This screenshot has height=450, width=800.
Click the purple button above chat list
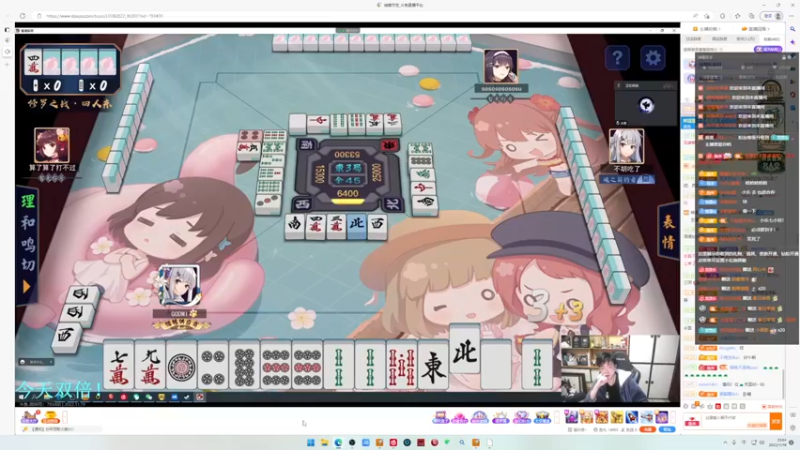(768, 49)
